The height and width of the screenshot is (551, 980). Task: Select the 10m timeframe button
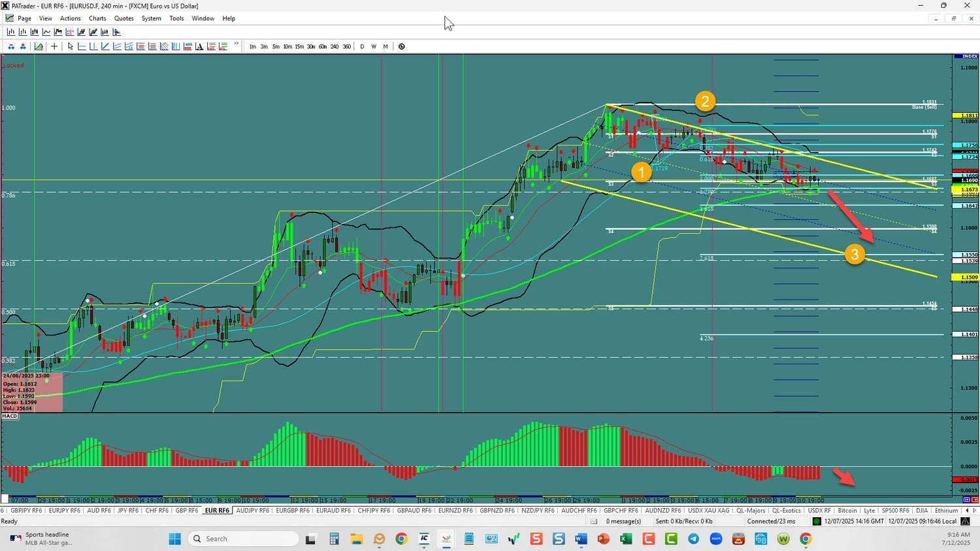[287, 46]
